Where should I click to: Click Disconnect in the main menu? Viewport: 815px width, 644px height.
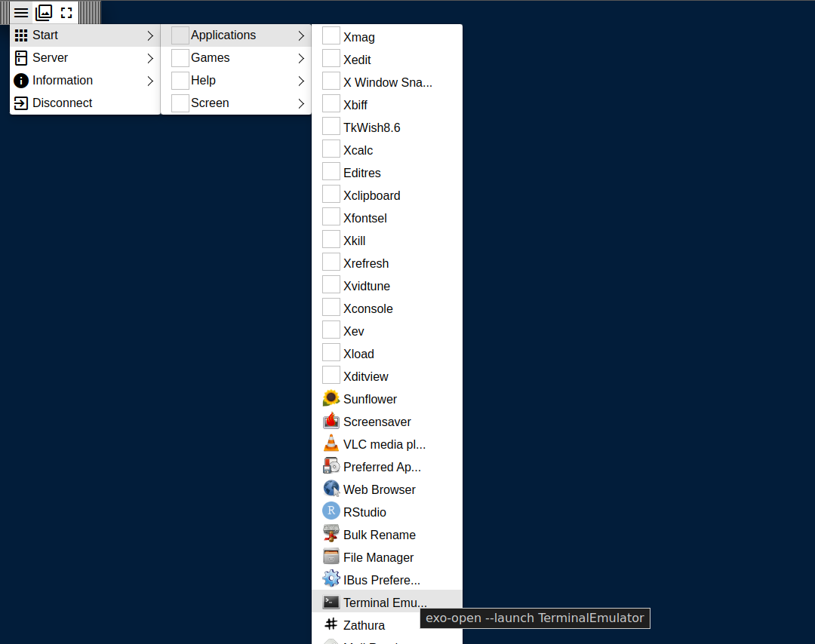62,103
